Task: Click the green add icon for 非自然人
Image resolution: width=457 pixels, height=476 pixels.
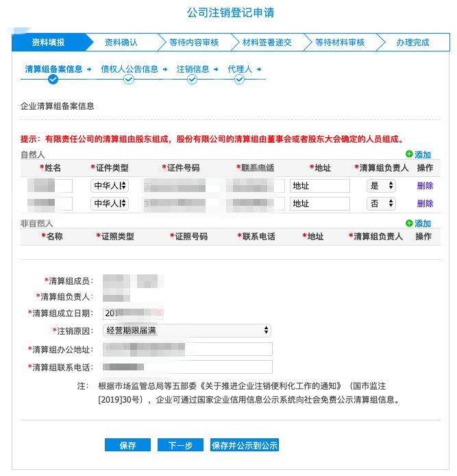Action: click(x=409, y=223)
